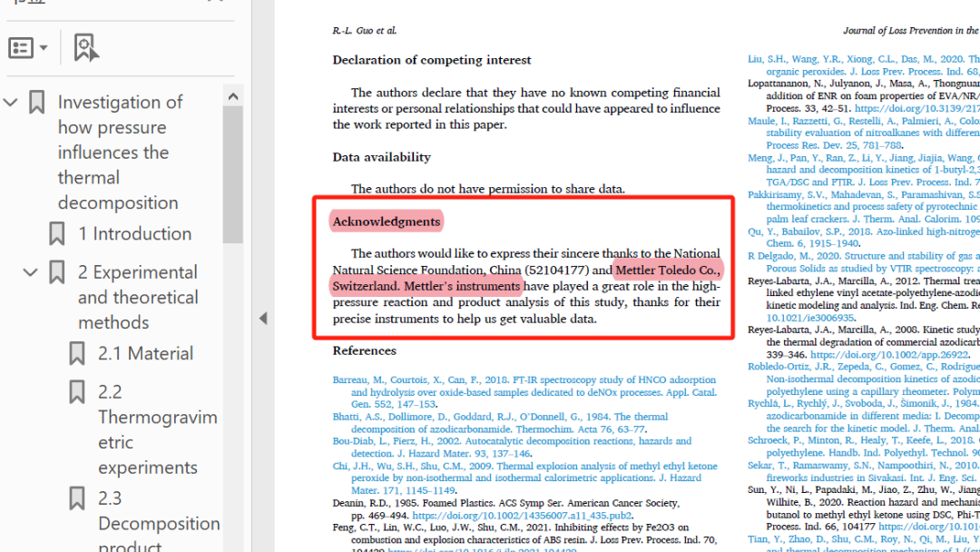Open Qu, Babailov 2018 reference link
The image size is (980, 552).
click(x=864, y=237)
